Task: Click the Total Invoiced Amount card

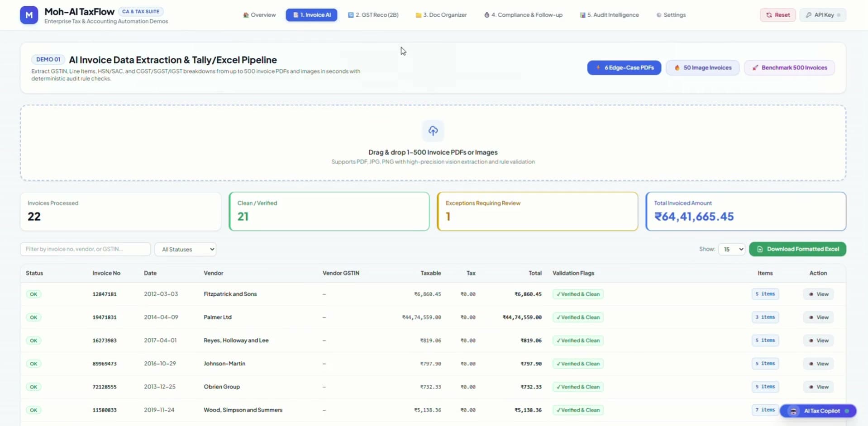Action: (x=746, y=212)
